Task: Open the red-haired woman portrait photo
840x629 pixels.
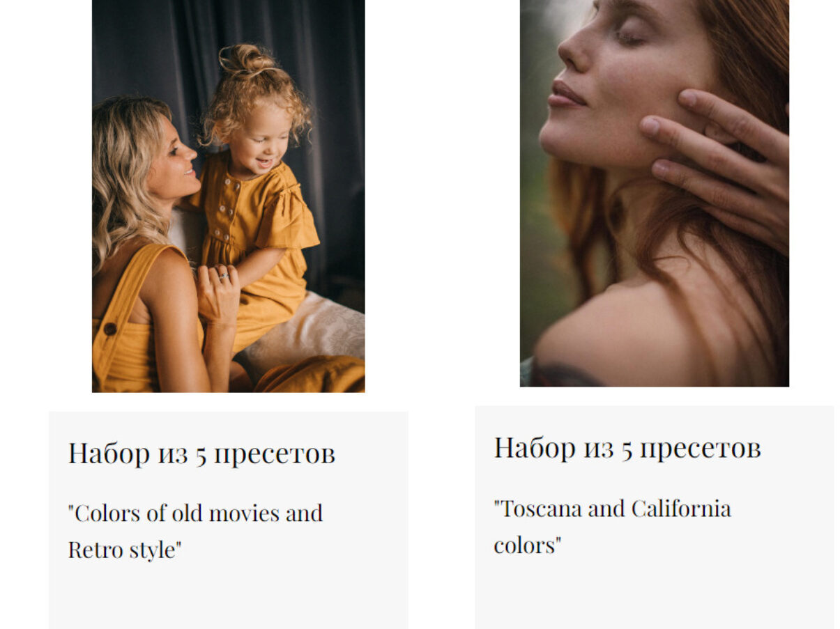Action: [x=654, y=193]
